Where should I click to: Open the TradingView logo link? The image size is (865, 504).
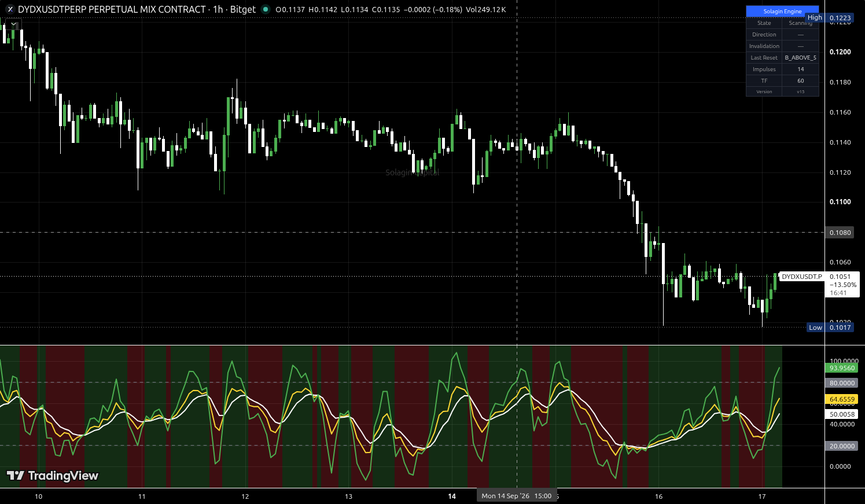(x=53, y=476)
